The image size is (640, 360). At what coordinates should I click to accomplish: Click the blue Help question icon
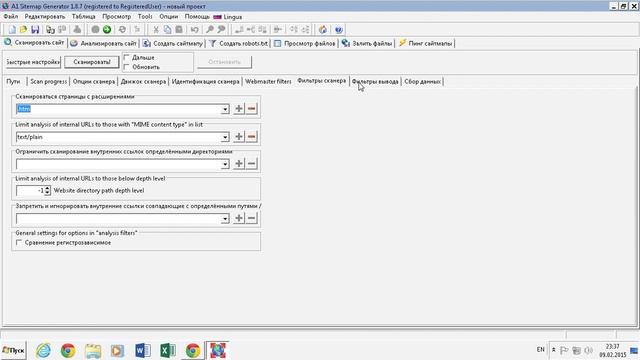(338, 29)
